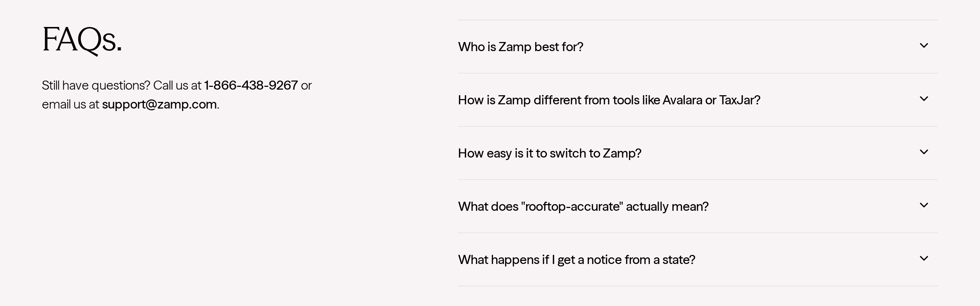980x306 pixels.
Task: Click chevron beside Avalara or TaxJar question
Action: pos(924,99)
